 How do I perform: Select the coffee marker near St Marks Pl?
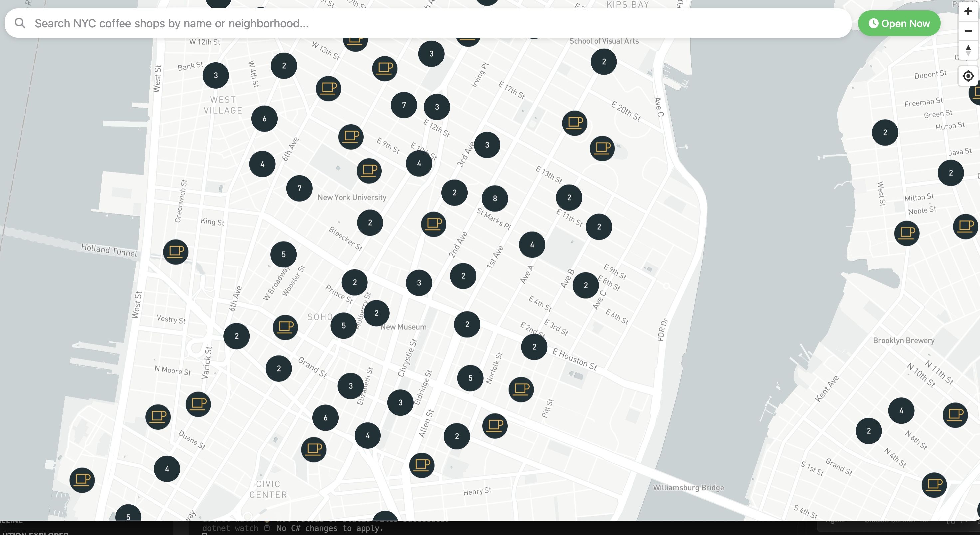pos(433,224)
